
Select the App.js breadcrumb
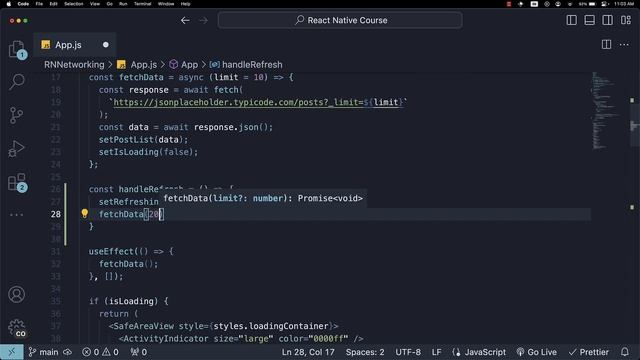tap(137, 64)
